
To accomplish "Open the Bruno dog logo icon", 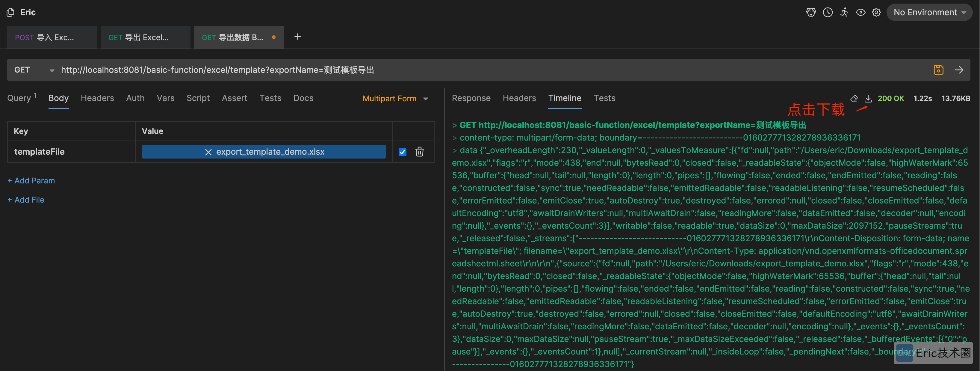I will click(811, 13).
